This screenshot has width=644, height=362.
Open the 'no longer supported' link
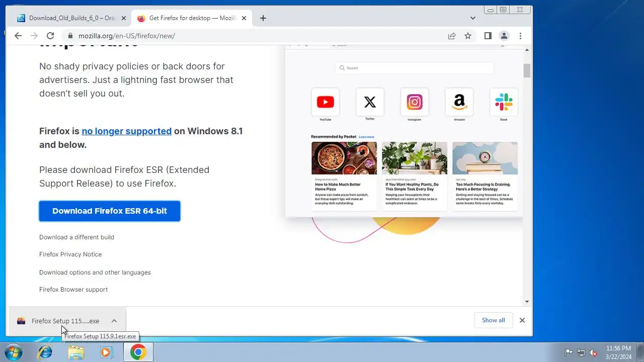point(127,131)
